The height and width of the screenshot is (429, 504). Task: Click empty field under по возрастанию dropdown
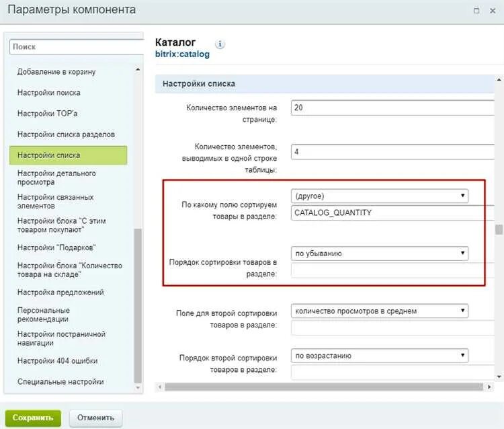[x=392, y=373]
